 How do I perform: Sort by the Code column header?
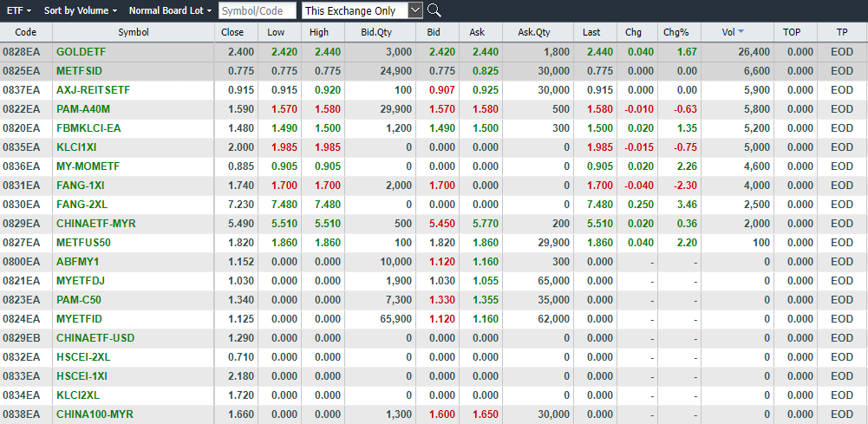pos(26,32)
